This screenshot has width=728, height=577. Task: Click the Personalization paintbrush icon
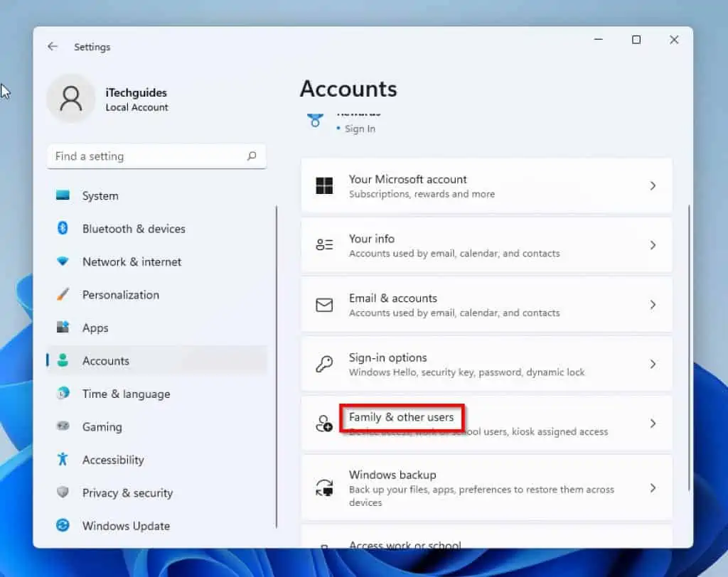click(63, 294)
